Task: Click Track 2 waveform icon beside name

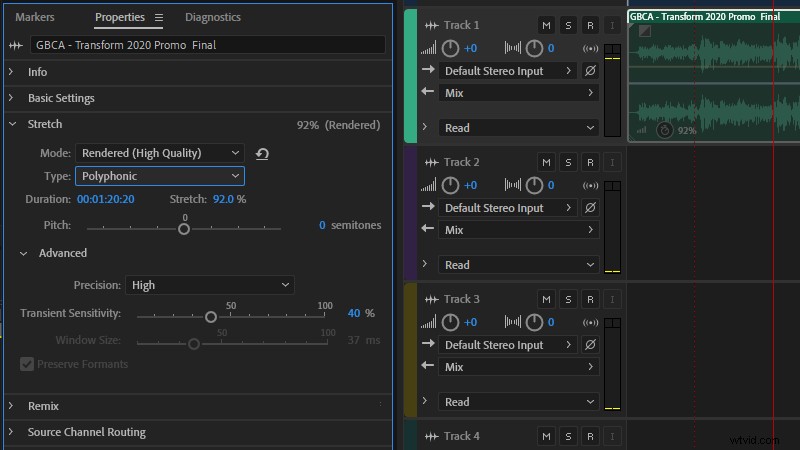Action: tap(432, 162)
